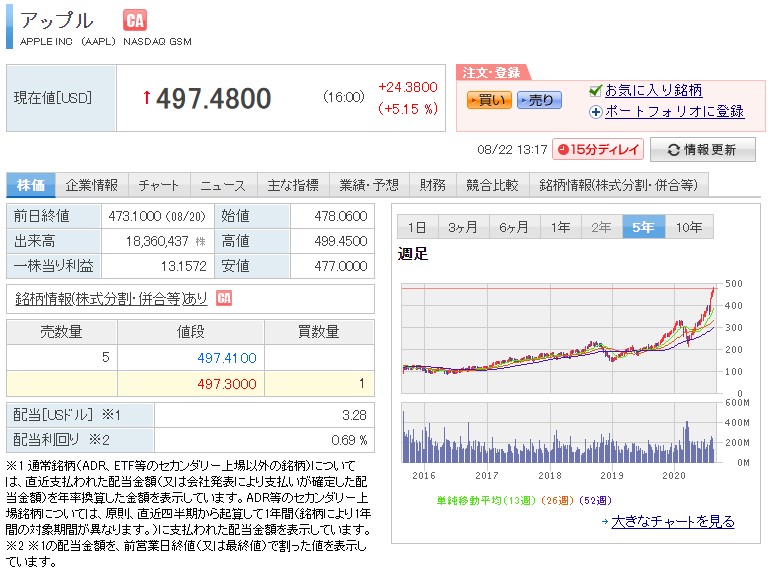Viewport: 771px width, 569px height.
Task: Refresh data with 情報更新 button
Action: (x=703, y=150)
